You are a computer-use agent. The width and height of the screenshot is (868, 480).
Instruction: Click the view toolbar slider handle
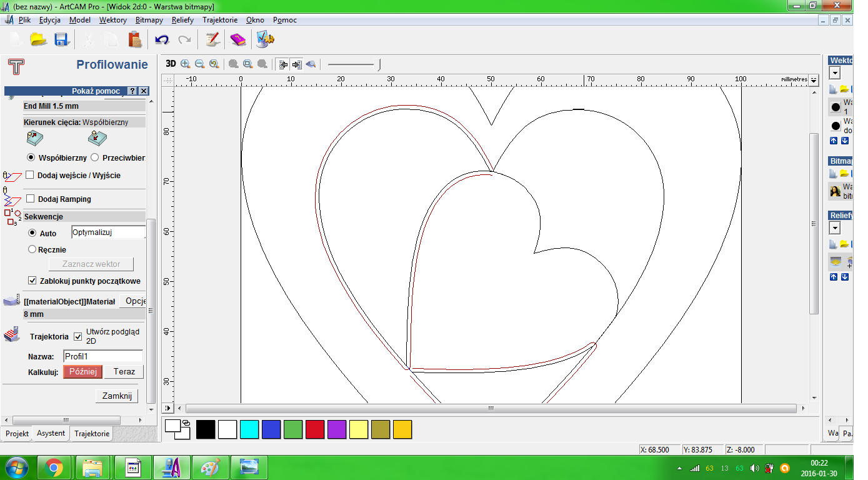[379, 64]
